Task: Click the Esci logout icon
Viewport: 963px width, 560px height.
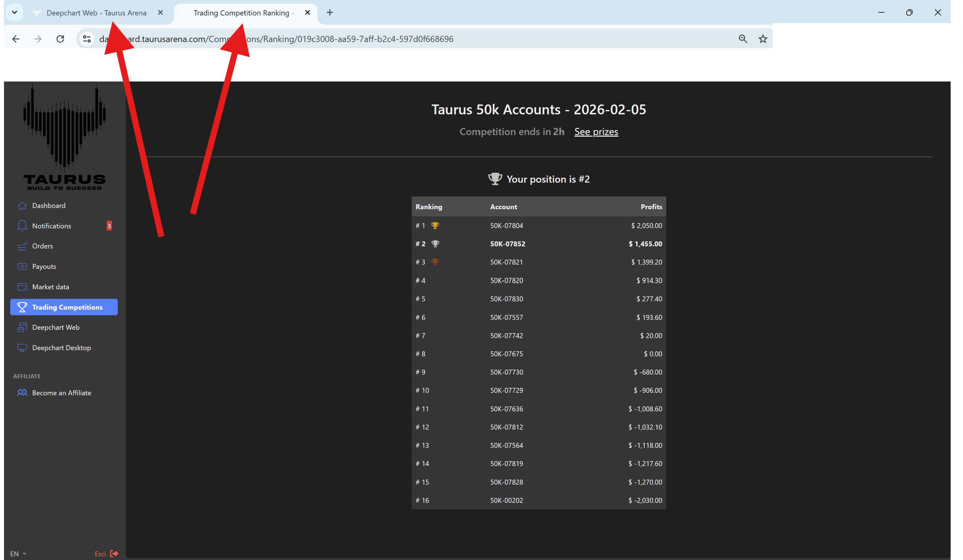Action: [x=114, y=554]
